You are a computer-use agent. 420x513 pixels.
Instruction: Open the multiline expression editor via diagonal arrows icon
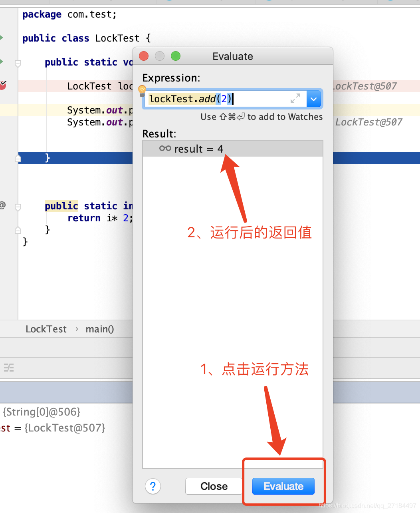point(295,98)
